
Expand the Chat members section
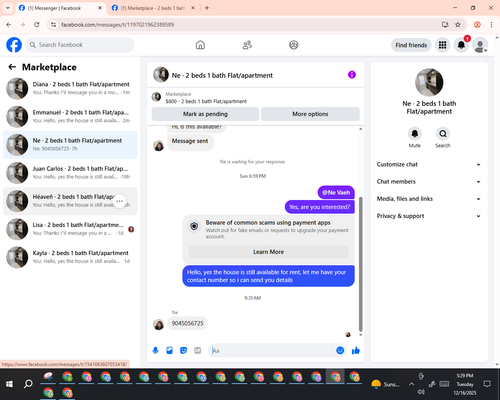(x=429, y=182)
